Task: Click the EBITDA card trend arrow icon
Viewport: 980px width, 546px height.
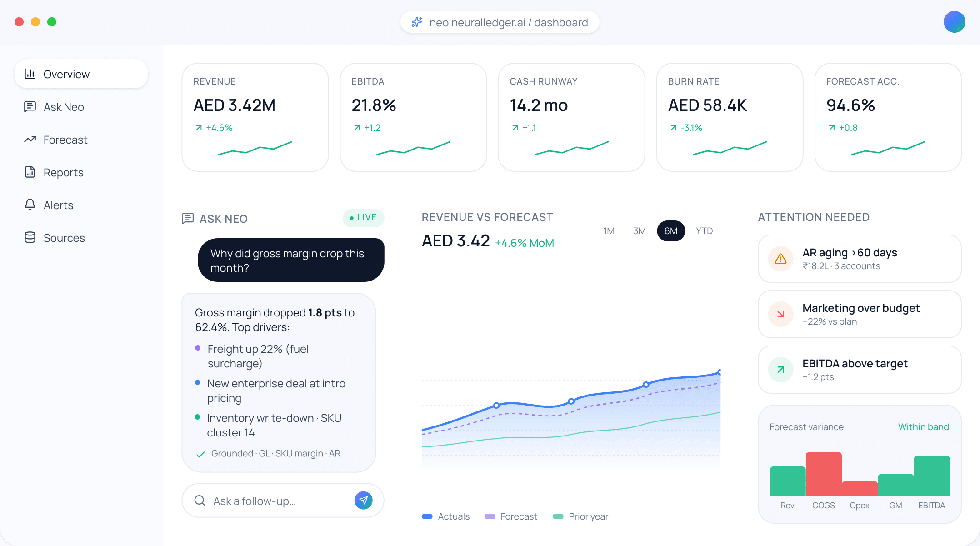Action: (x=357, y=128)
